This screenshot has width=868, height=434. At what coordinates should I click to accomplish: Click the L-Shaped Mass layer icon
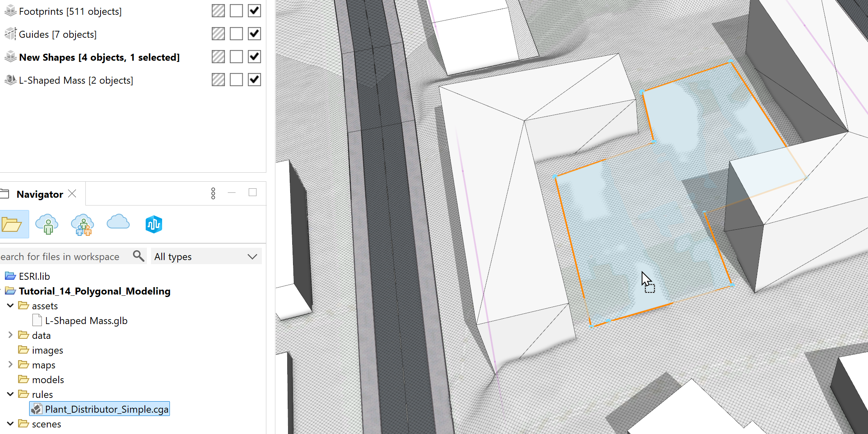(10, 80)
